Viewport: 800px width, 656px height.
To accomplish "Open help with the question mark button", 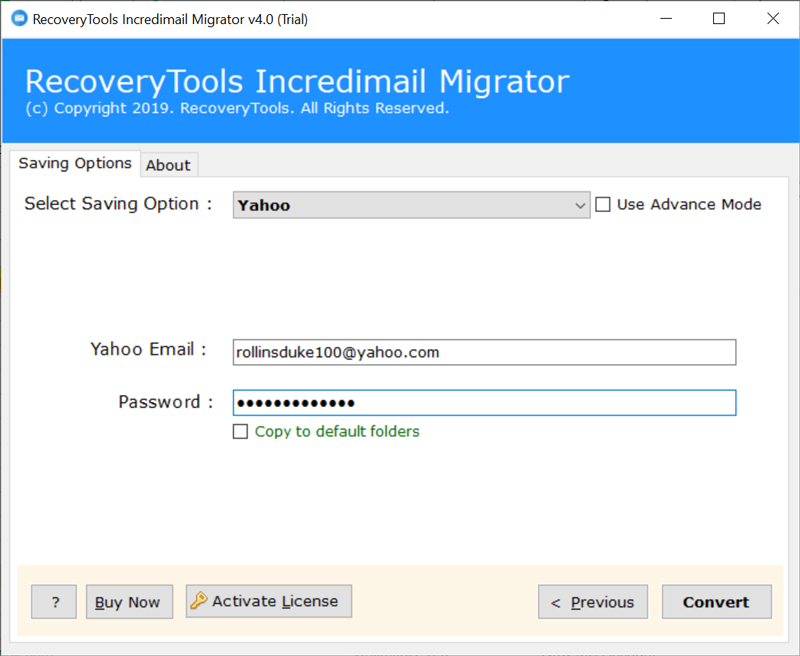I will [54, 602].
